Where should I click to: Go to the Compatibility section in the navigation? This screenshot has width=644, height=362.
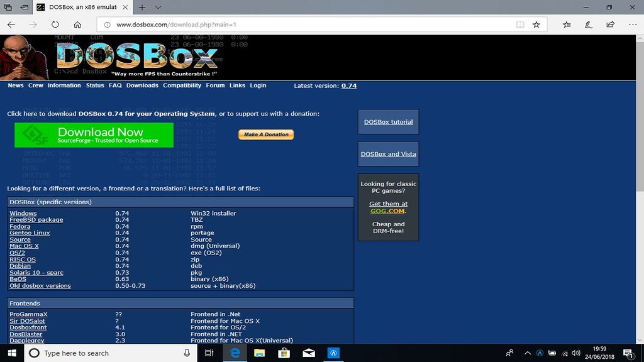pos(182,85)
